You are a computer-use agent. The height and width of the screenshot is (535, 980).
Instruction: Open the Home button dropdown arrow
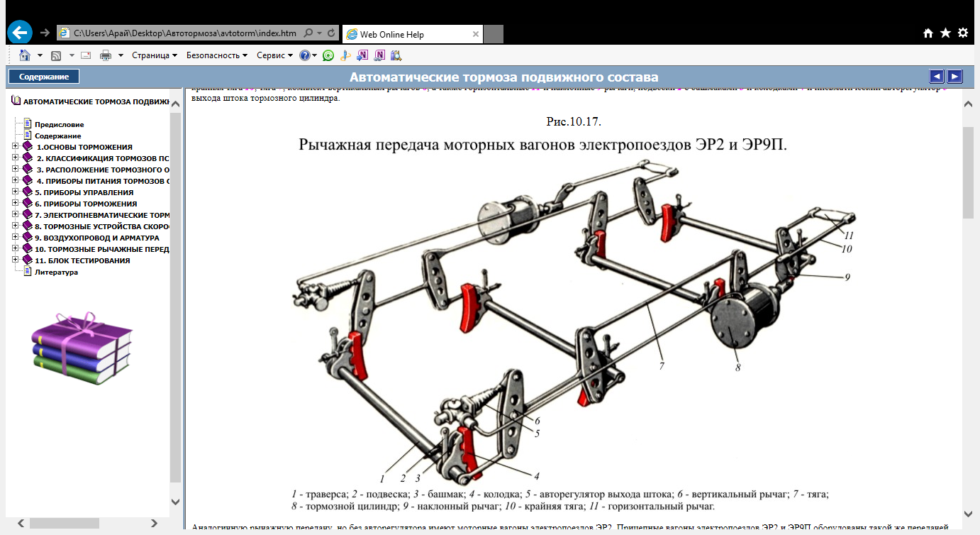(x=40, y=55)
